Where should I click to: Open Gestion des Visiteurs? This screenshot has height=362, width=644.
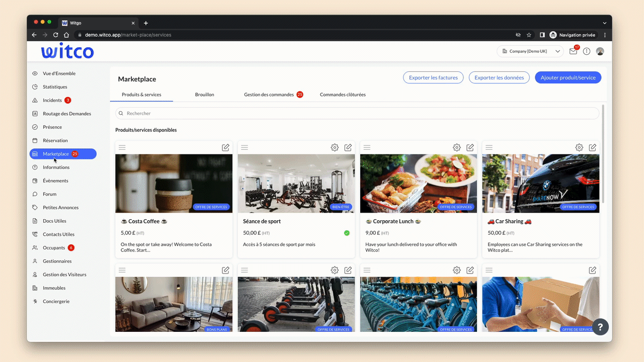click(64, 275)
